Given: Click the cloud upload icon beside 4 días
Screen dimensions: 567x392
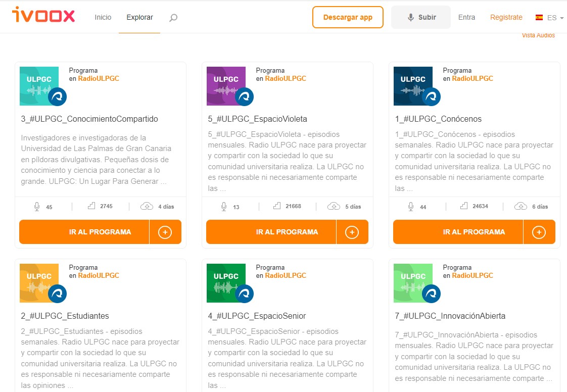Looking at the screenshot, I should point(147,206).
